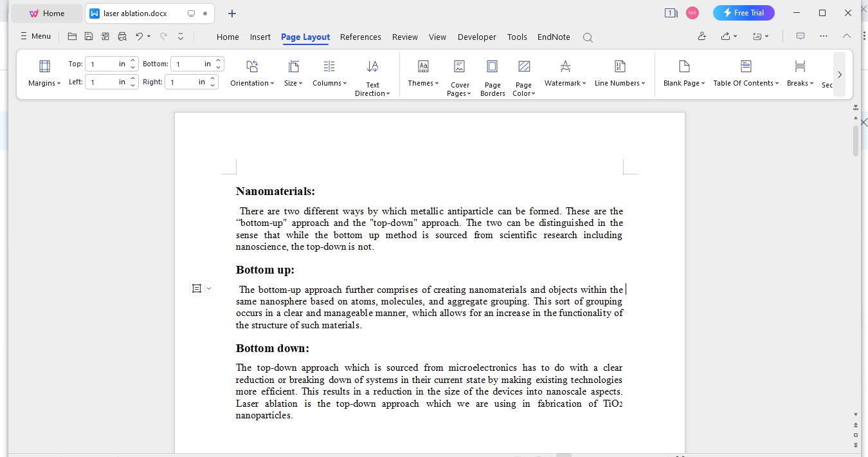Click the Free Trial button
This screenshot has height=457, width=868.
(x=744, y=12)
